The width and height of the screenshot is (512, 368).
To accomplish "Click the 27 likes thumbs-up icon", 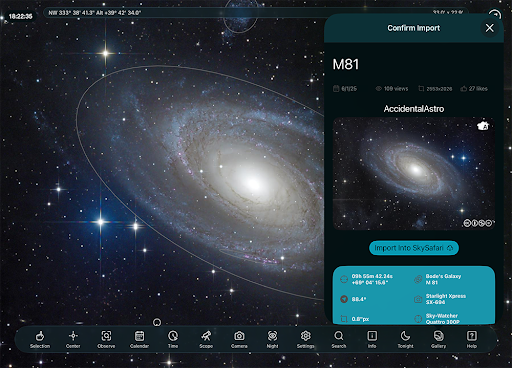I will point(463,89).
